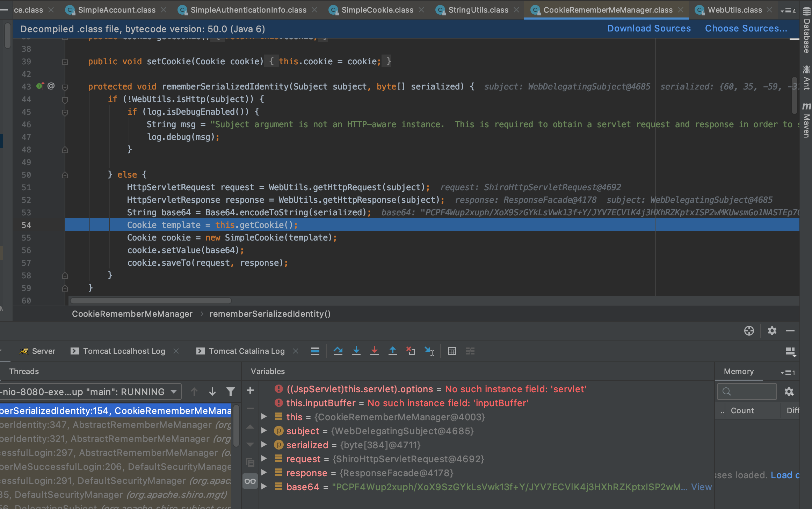The height and width of the screenshot is (509, 812).
Task: Select frame rememberIdentity:347 AbstractRememberMeManager
Action: (116, 424)
